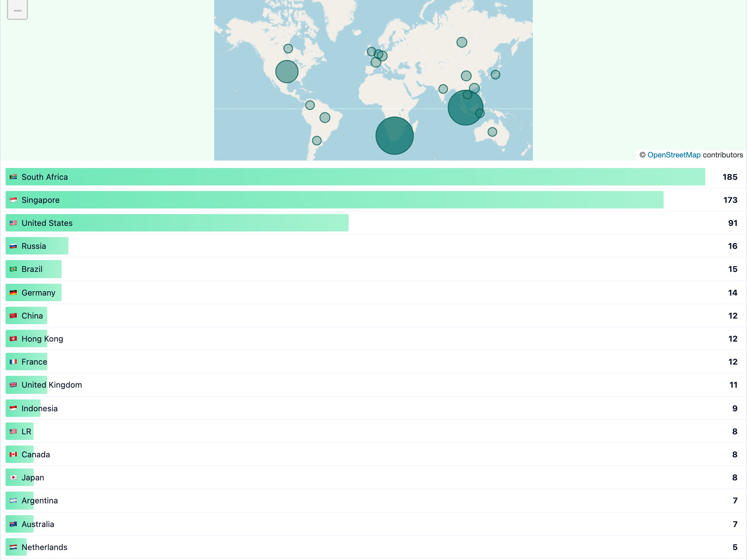
Task: Click the United States bubble on the map
Action: click(x=287, y=72)
